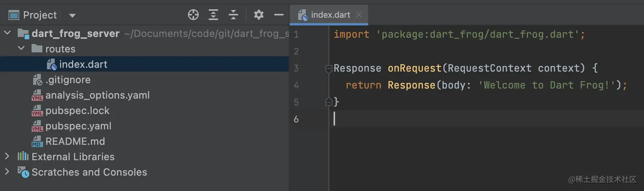The image size is (644, 191).
Task: Switch to the index.dart editor tab
Action: (329, 15)
